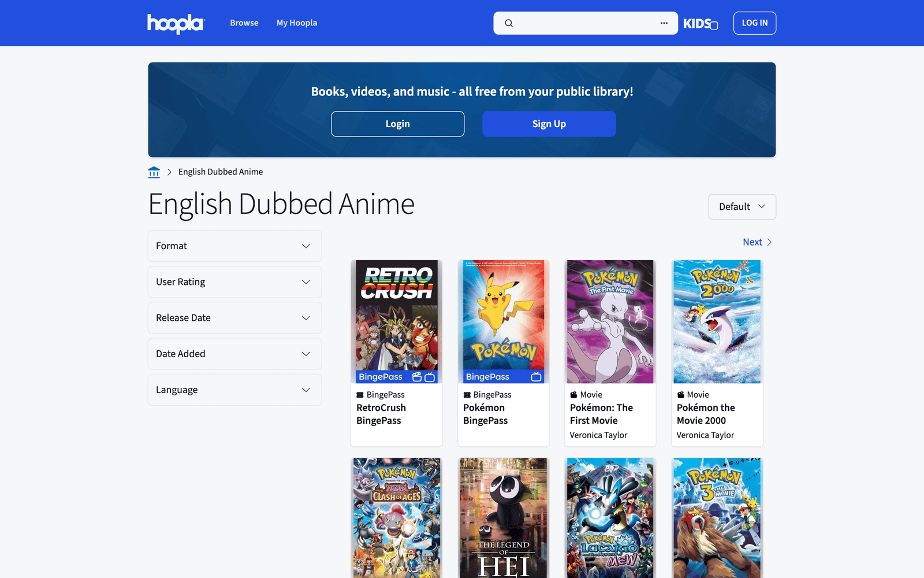Viewport: 924px width, 578px height.
Task: Go to the Next results page
Action: (x=758, y=242)
